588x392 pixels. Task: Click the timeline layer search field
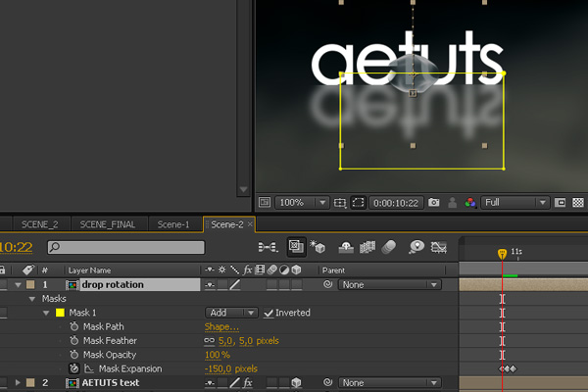[x=126, y=247]
